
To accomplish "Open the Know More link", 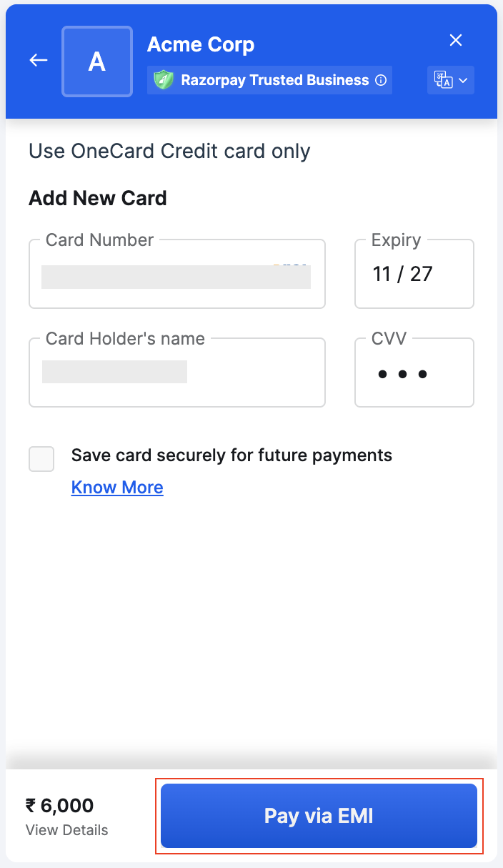I will [116, 487].
